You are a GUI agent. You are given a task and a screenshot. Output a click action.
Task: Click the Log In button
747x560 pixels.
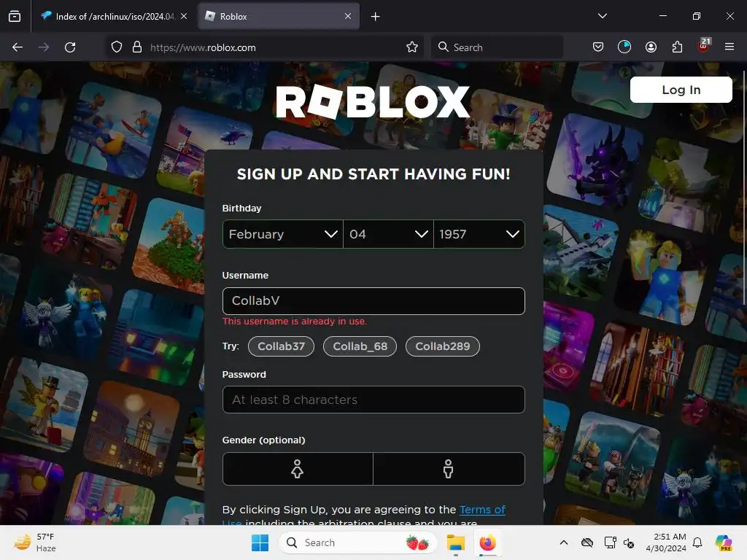point(681,90)
